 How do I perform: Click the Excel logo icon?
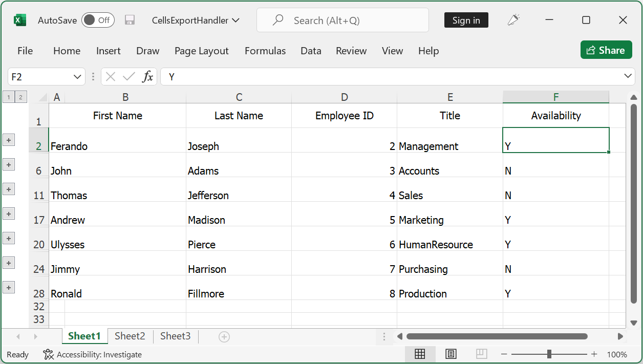pos(19,20)
